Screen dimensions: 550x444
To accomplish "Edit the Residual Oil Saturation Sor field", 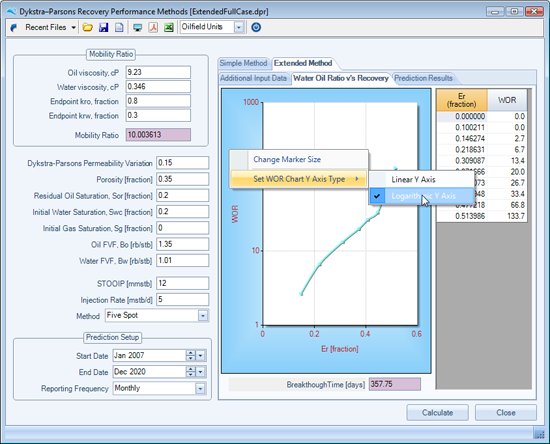I will tap(182, 195).
